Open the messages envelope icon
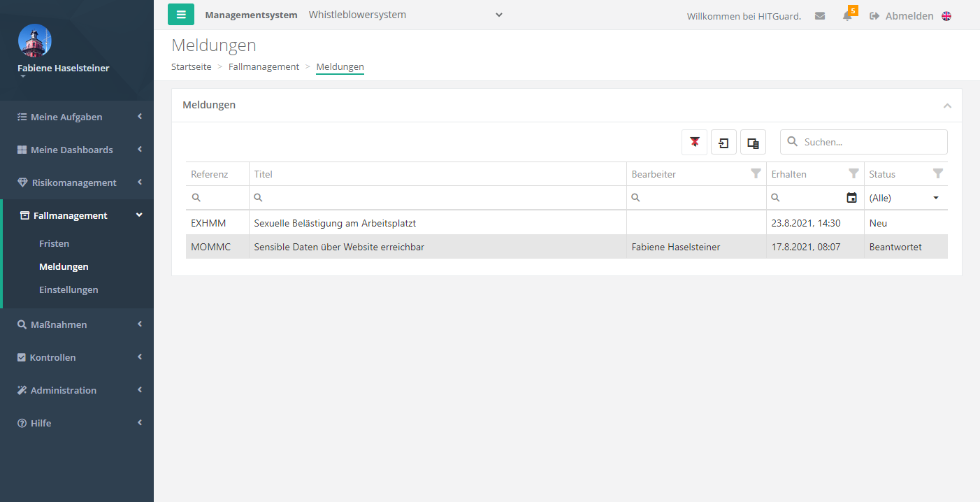This screenshot has height=502, width=980. tap(820, 16)
